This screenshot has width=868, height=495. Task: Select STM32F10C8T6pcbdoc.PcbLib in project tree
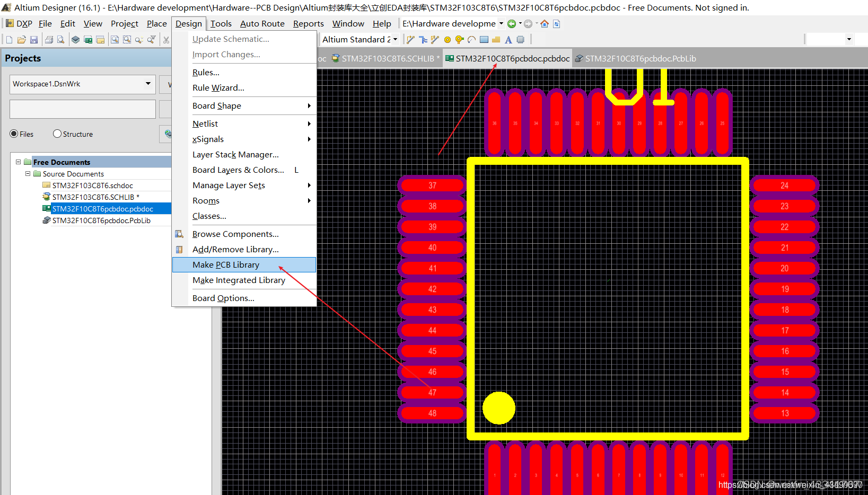coord(101,220)
